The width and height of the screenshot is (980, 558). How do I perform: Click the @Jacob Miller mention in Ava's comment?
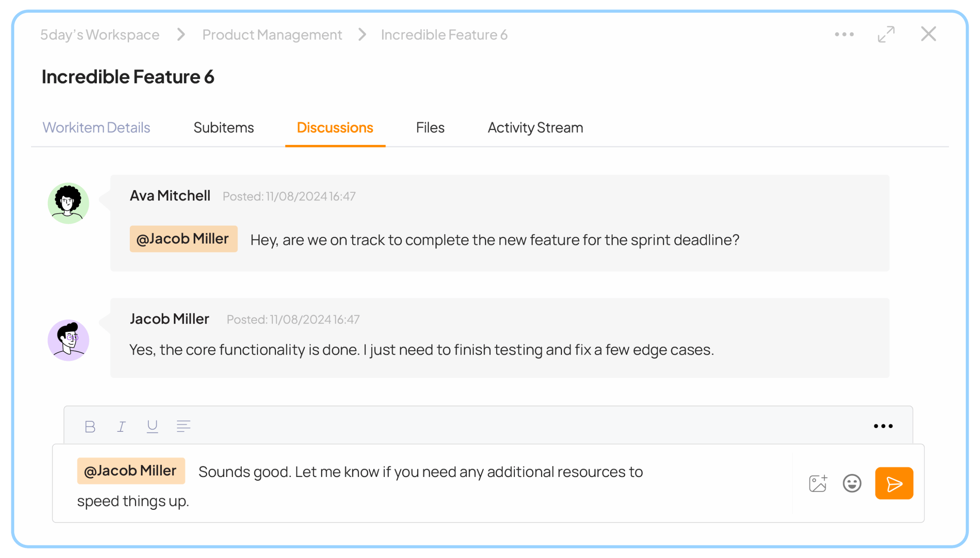point(183,239)
